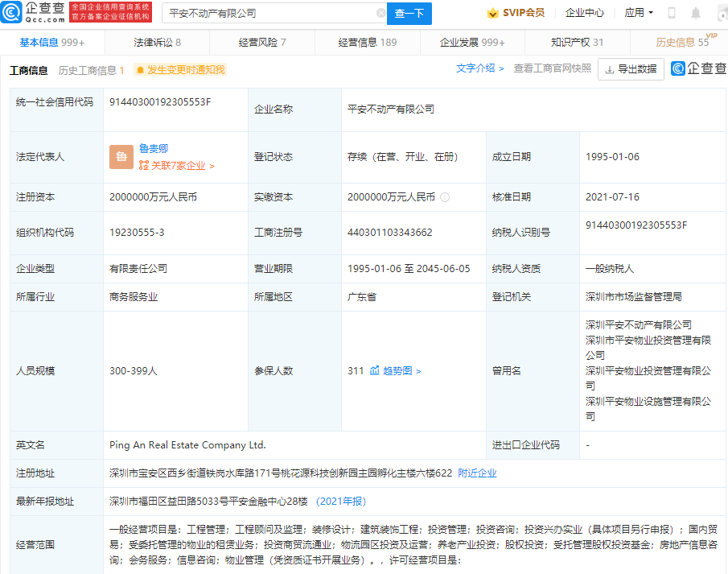
Task: Click the English name Ping An Real Estate Company Ltd.
Action: tap(187, 445)
